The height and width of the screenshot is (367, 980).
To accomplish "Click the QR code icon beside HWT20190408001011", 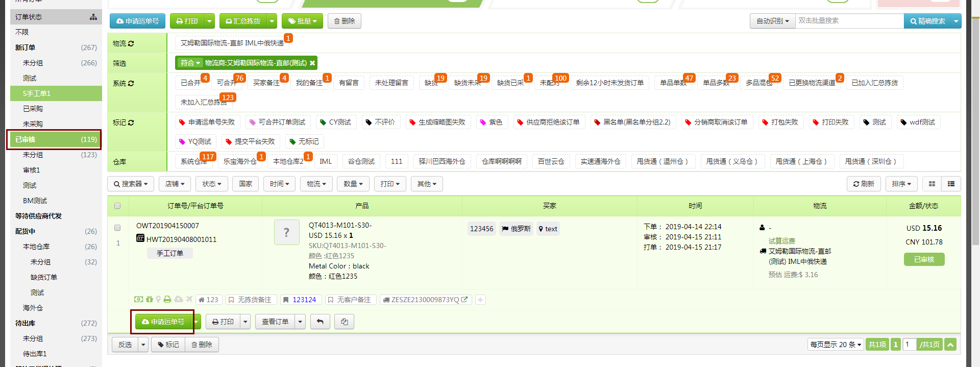I will point(140,238).
